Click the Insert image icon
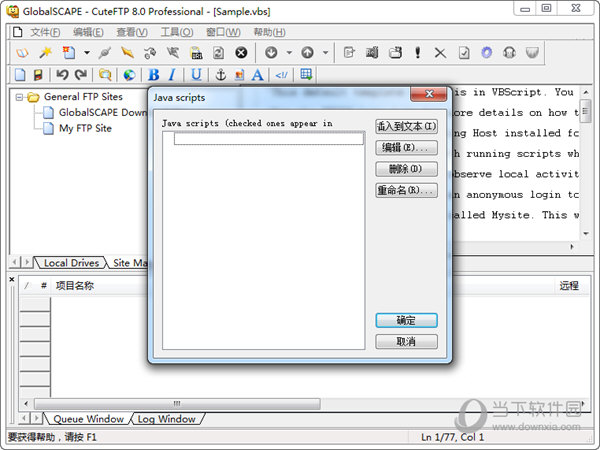Viewport: 600px width, 450px height. 240,75
